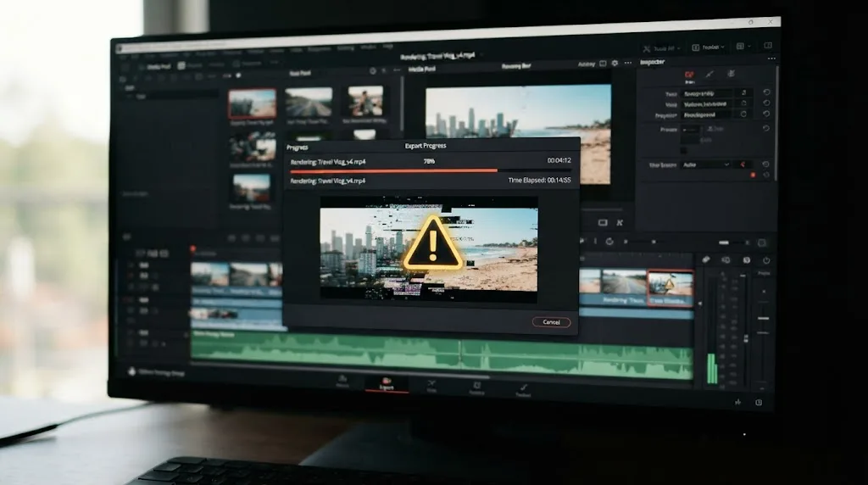868x485 pixels.
Task: Open the third tab icon in the Inspector
Action: (x=731, y=74)
